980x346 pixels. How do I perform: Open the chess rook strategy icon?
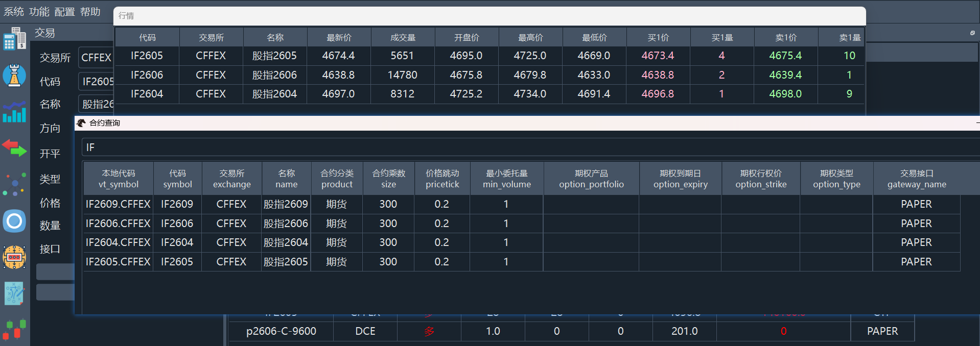click(x=14, y=76)
